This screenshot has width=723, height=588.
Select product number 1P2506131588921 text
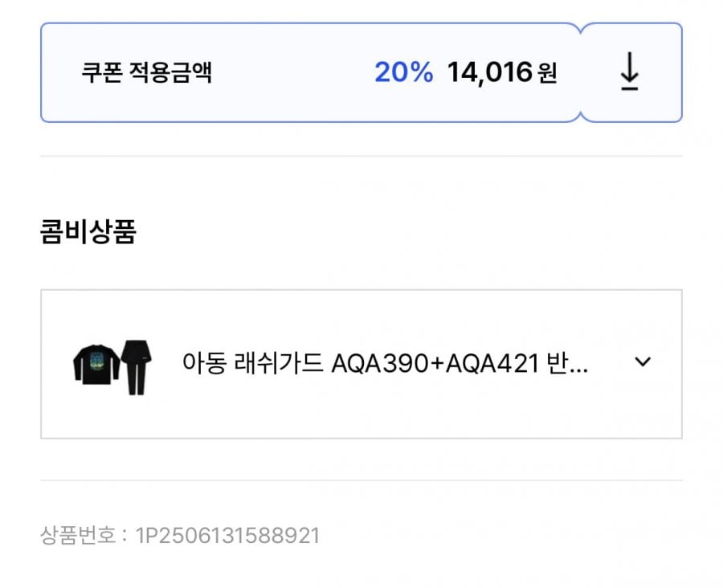click(227, 536)
